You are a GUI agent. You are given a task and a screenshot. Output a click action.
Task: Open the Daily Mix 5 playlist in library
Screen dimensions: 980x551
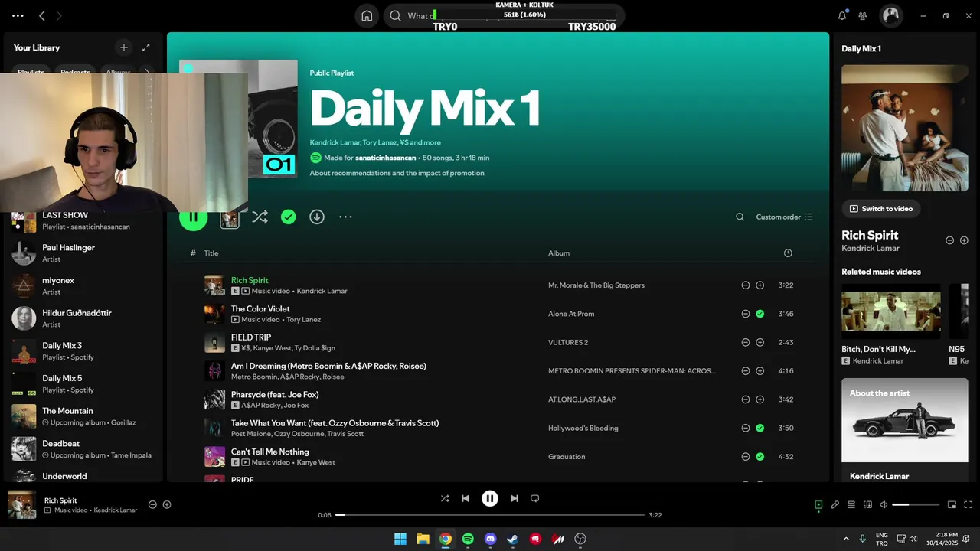click(83, 383)
